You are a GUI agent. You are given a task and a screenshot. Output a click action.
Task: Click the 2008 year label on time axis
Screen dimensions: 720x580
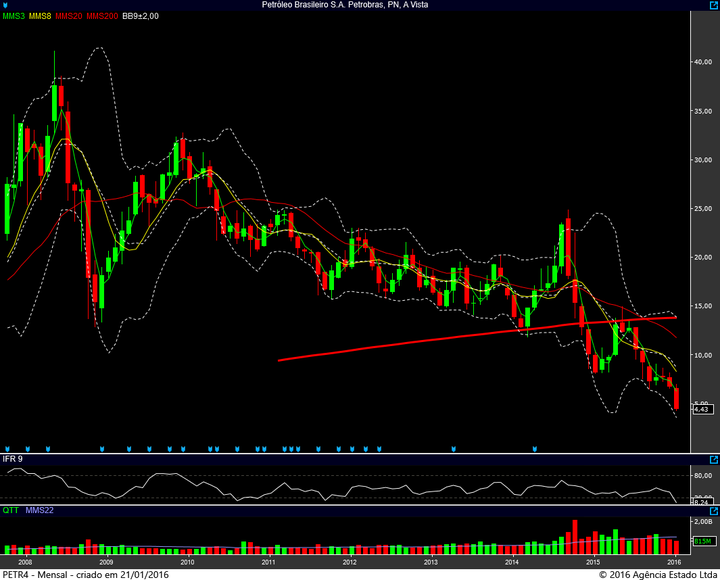pos(25,562)
